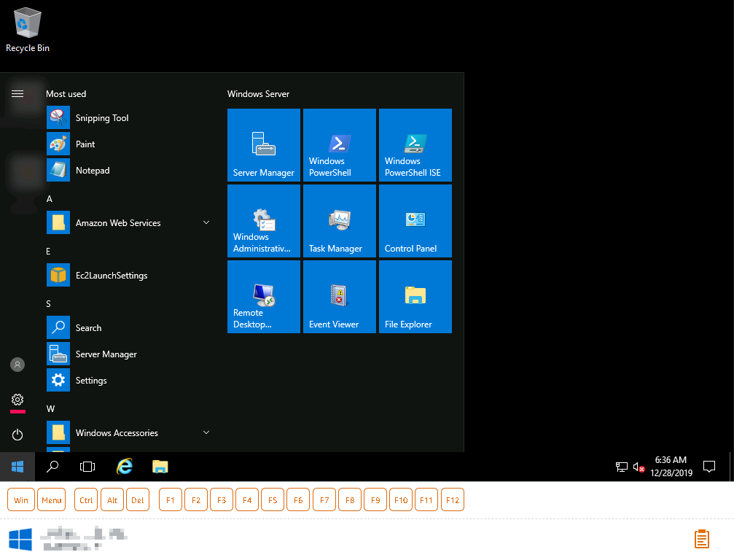Open the network status tray icon
Image resolution: width=734 pixels, height=560 pixels.
[x=621, y=467]
